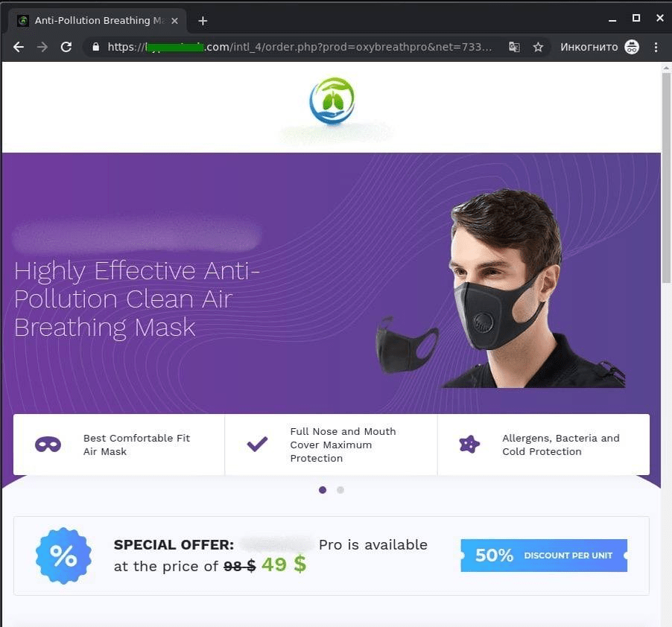
Task: Click the Best Comfortable Fit Air Mask card
Action: (x=118, y=445)
